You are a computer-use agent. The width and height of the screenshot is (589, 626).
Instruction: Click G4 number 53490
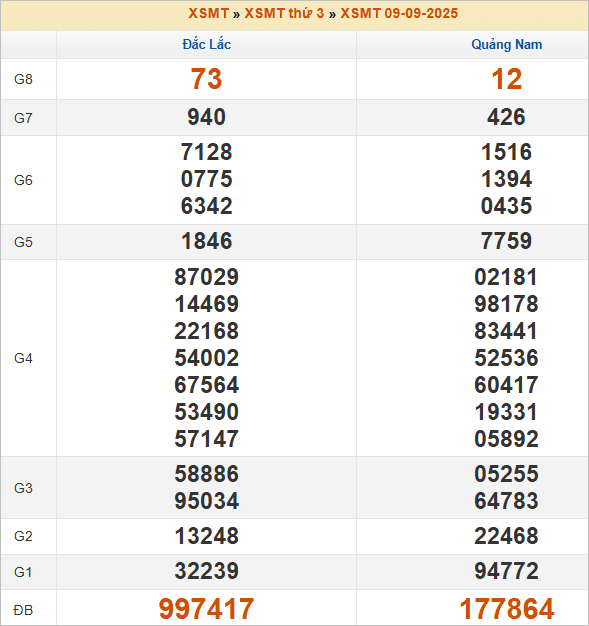point(206,412)
